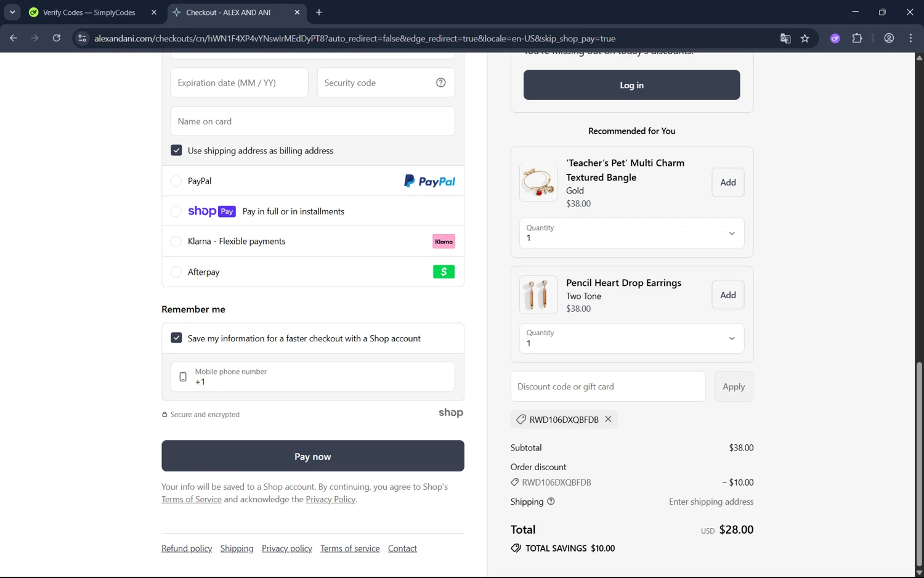Open the extensions puzzle icon

point(857,38)
